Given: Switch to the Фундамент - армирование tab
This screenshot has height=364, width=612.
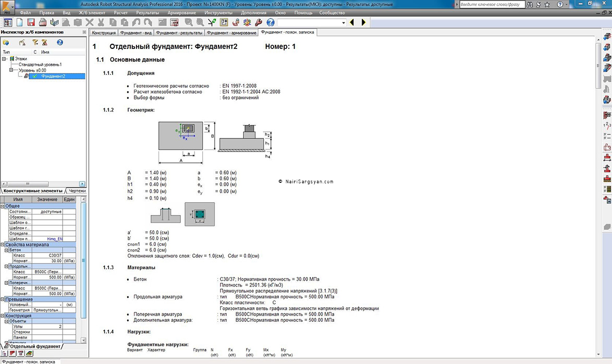Looking at the screenshot, I should pyautogui.click(x=231, y=33).
